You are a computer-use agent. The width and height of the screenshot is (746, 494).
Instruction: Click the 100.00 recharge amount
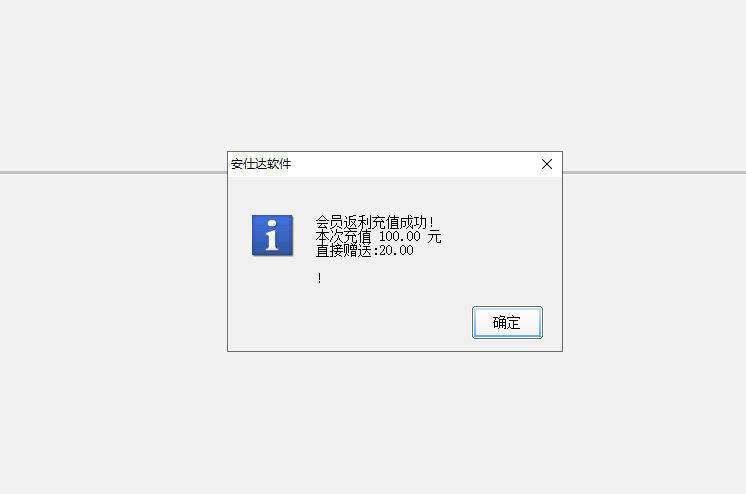tap(400, 236)
